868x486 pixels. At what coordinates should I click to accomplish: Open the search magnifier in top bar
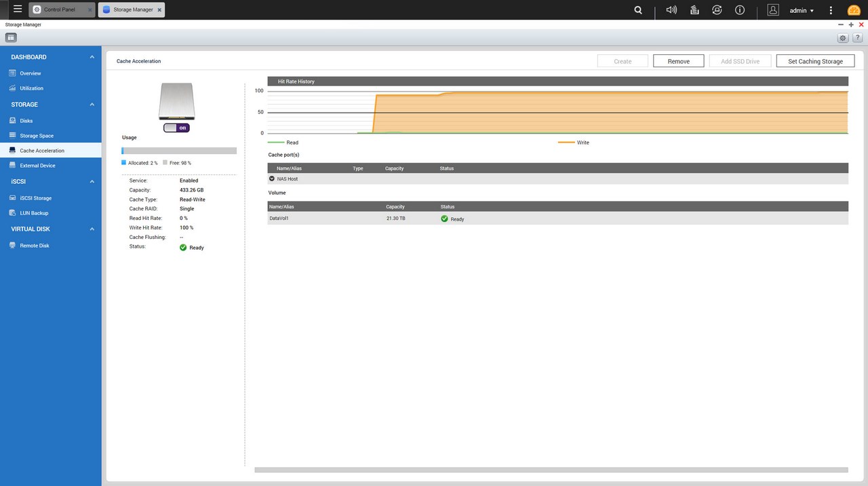[638, 10]
